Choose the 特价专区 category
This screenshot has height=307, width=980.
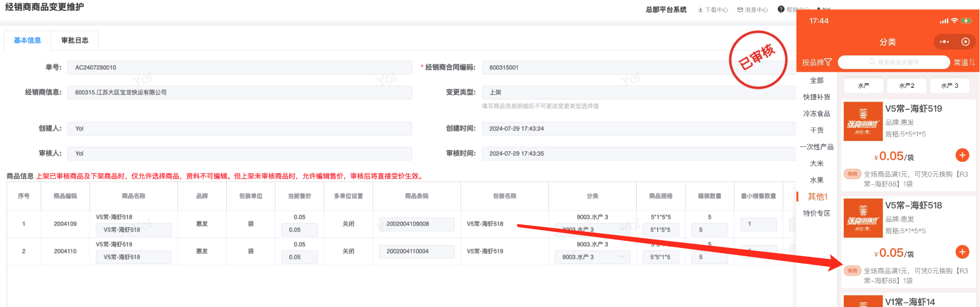[x=817, y=213]
